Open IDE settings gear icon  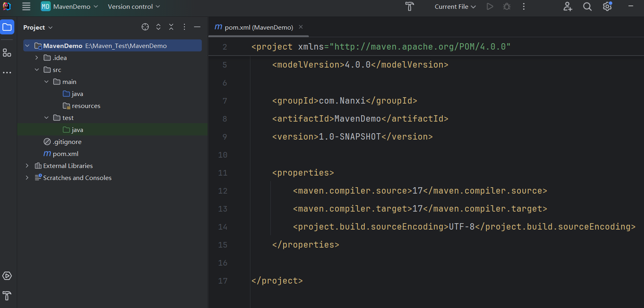coord(607,7)
